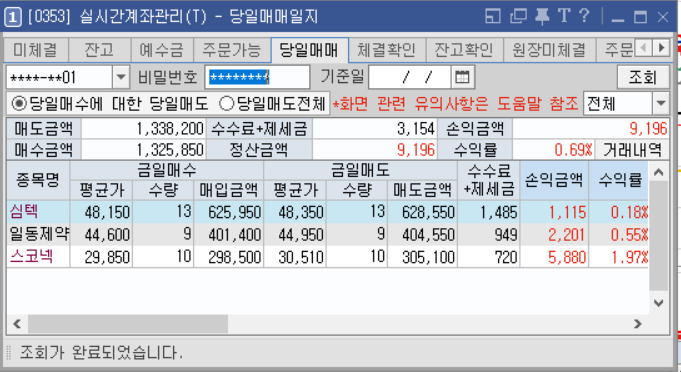Viewport: 681px width, 372px height.
Task: Click the table's vertical scrollbar down arrow
Action: pos(658,303)
